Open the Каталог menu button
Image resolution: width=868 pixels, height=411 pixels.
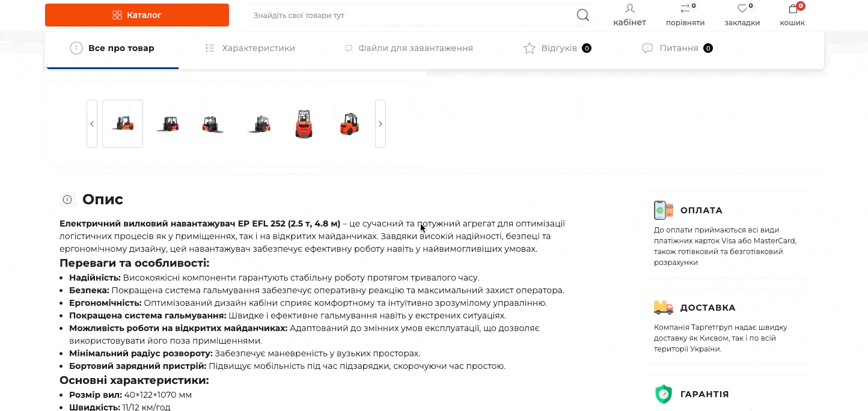click(137, 15)
